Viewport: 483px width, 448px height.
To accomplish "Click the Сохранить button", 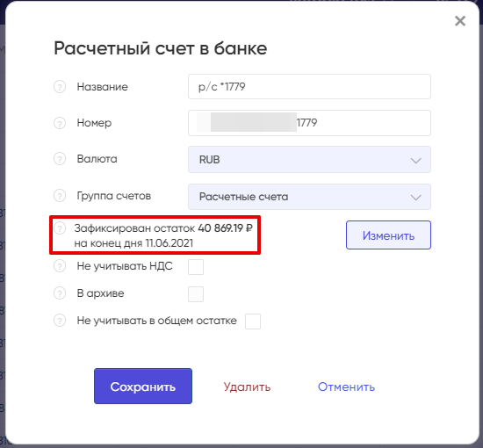I will [x=143, y=386].
